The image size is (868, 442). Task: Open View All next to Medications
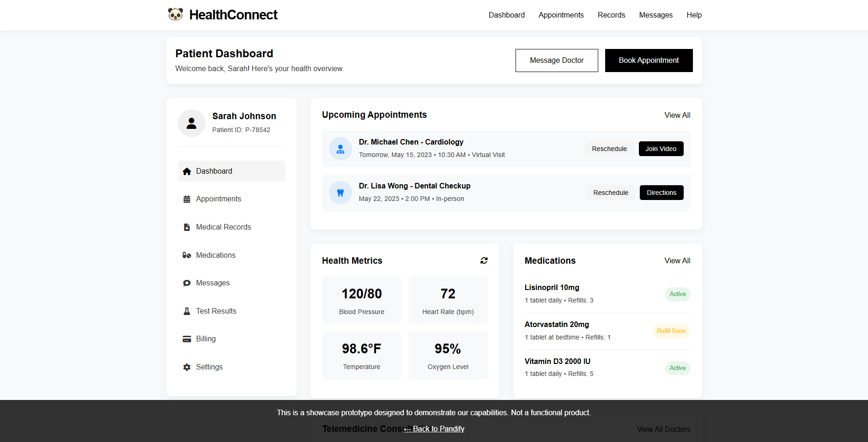(x=677, y=260)
